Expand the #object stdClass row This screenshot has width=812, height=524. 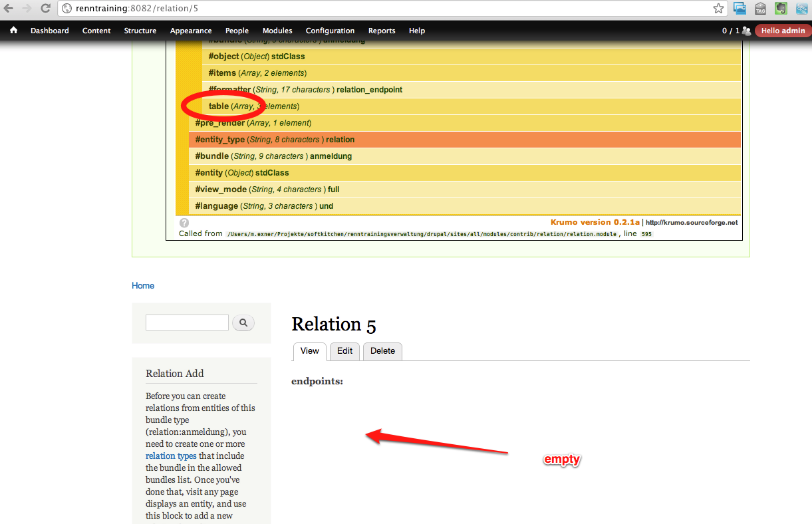point(472,57)
